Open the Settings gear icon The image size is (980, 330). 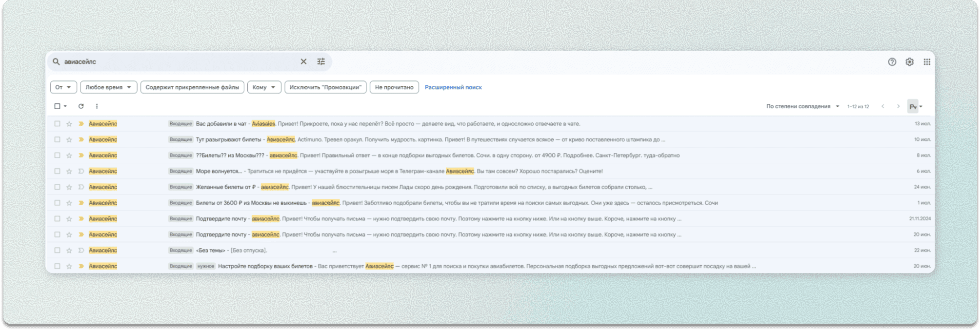pyautogui.click(x=909, y=62)
